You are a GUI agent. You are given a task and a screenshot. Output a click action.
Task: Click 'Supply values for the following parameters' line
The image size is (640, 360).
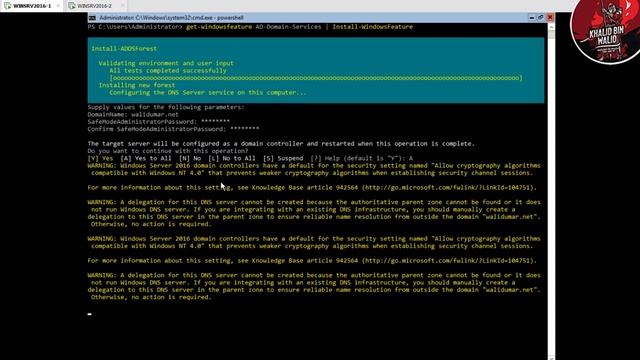point(166,107)
